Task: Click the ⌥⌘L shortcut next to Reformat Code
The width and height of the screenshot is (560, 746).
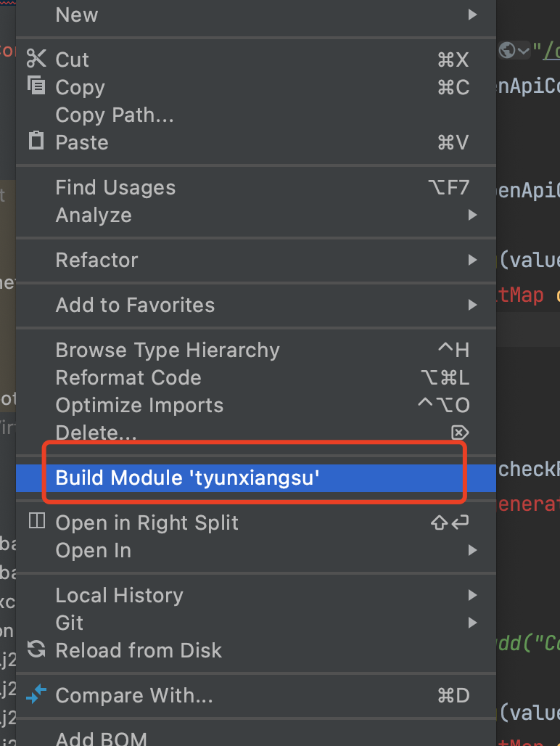Action: pos(445,378)
